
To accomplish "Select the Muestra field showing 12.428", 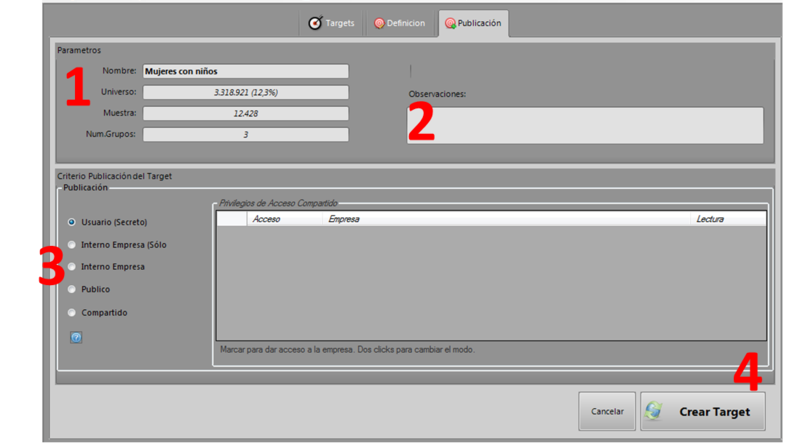I will pos(245,114).
